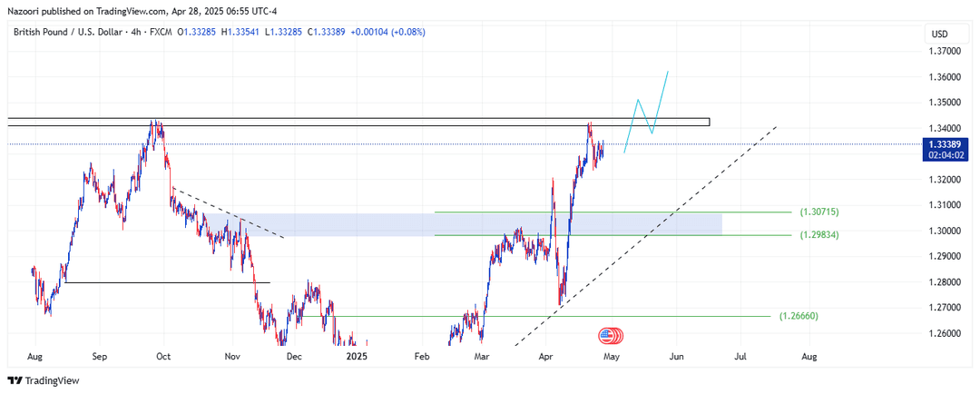Screen dimensions: 980x394
Task: Click the green level label (1.26660)
Action: 799,317
